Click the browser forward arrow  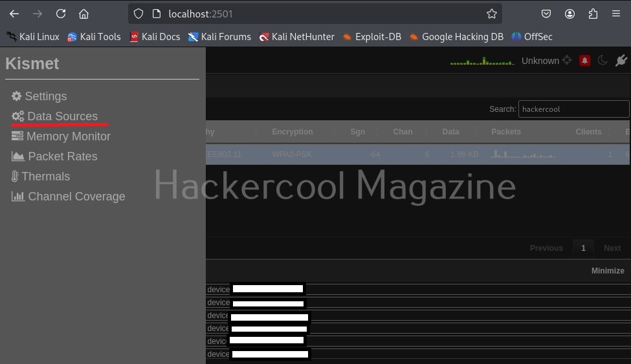pos(38,14)
